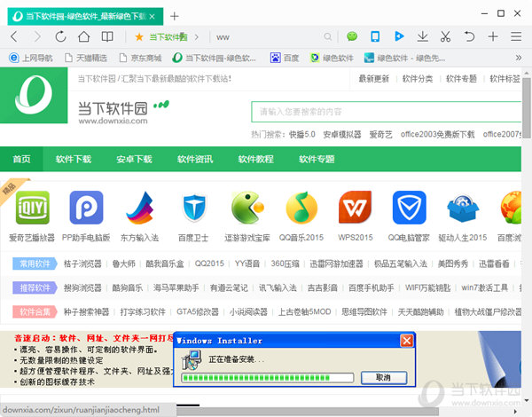Select the 首页 navigation tab
Viewport: 532px width, 417px height.
(21, 159)
